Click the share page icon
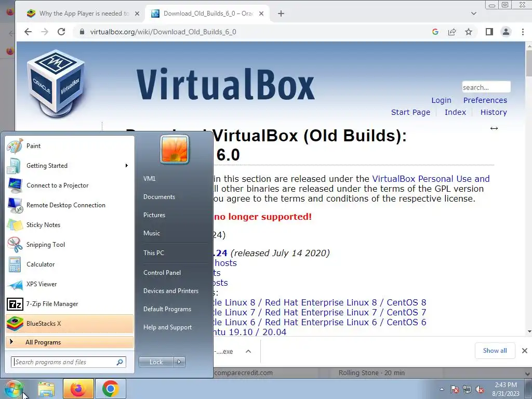 452,32
